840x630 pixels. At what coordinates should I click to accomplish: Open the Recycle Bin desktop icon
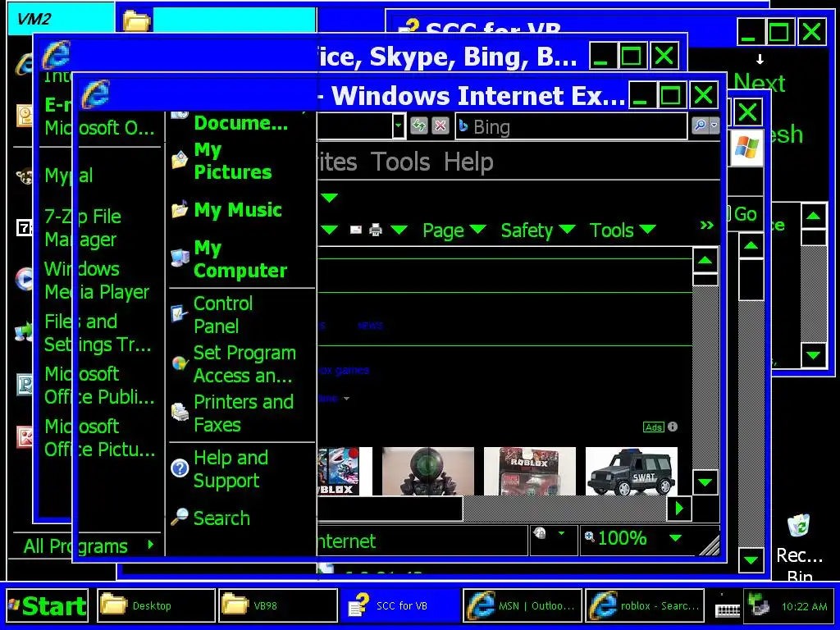click(x=799, y=549)
